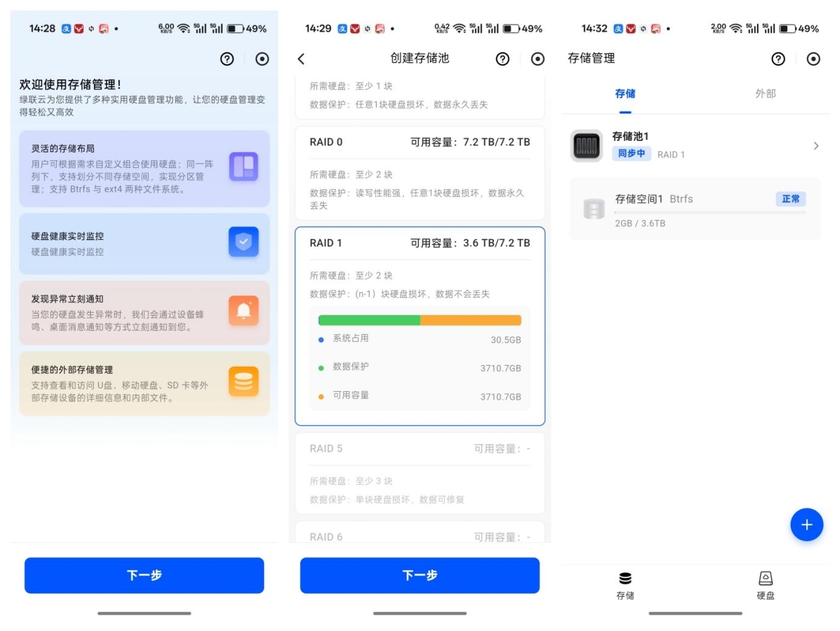Click 存储空间1 usage progress bar
The image size is (840, 631).
[711, 212]
